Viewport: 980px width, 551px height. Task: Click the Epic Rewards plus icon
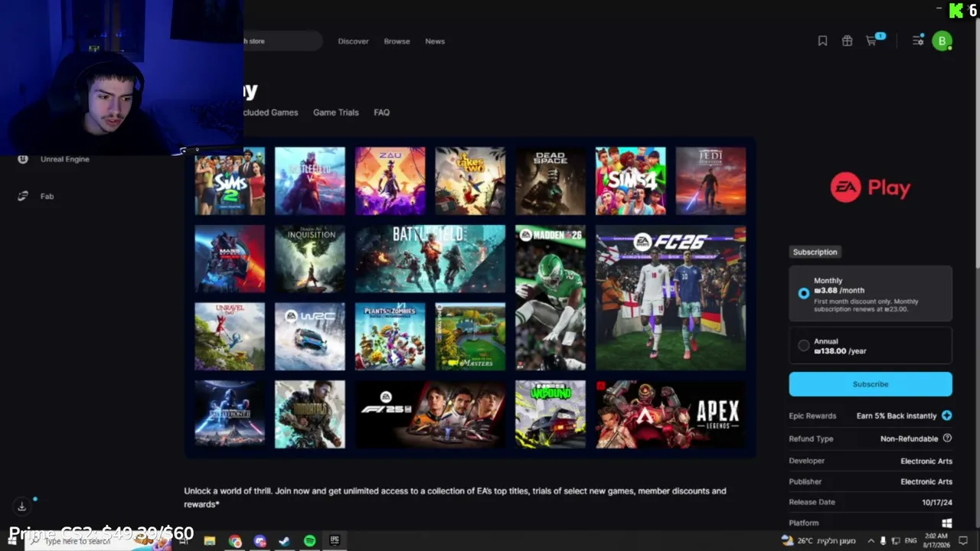click(x=947, y=416)
